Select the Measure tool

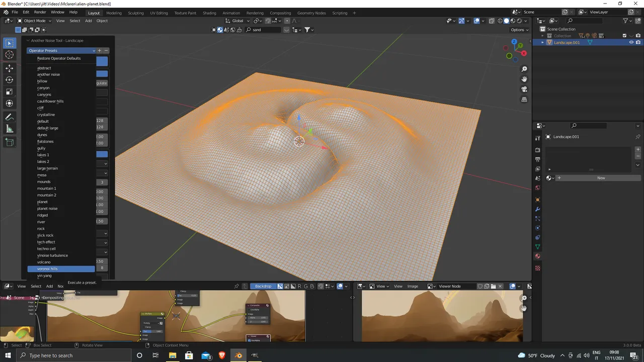pyautogui.click(x=10, y=129)
